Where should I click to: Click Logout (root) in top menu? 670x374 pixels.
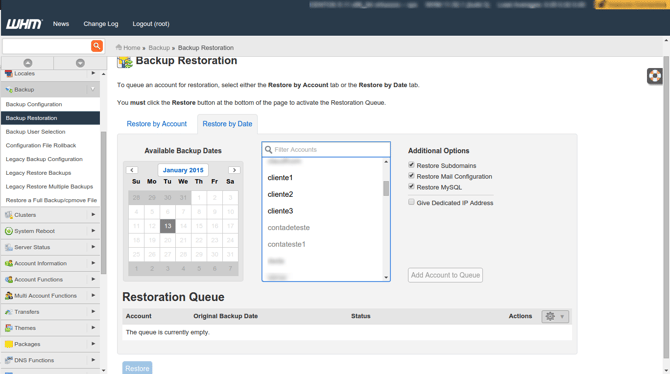(x=151, y=24)
